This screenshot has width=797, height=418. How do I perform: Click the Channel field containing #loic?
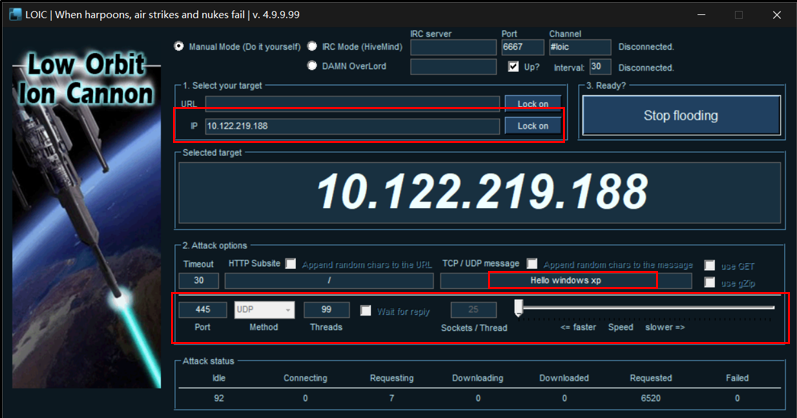point(580,47)
